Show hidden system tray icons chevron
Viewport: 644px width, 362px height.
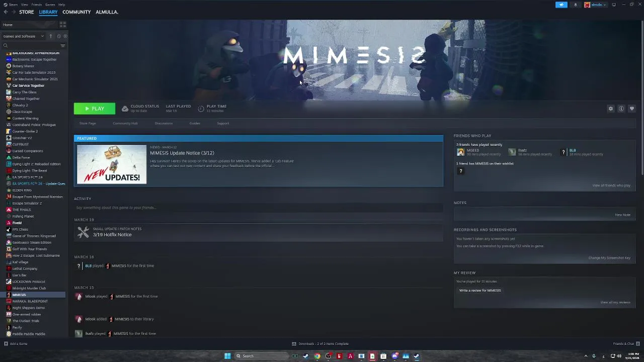coord(586,356)
